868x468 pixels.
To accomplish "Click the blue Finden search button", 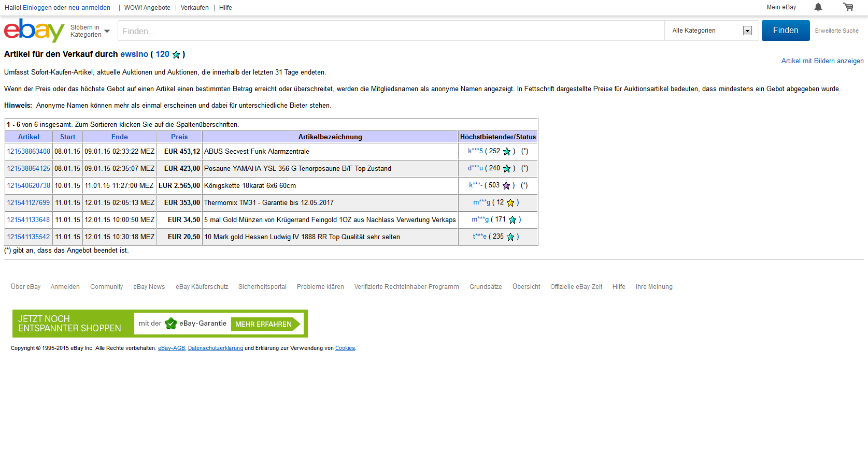I will click(786, 31).
